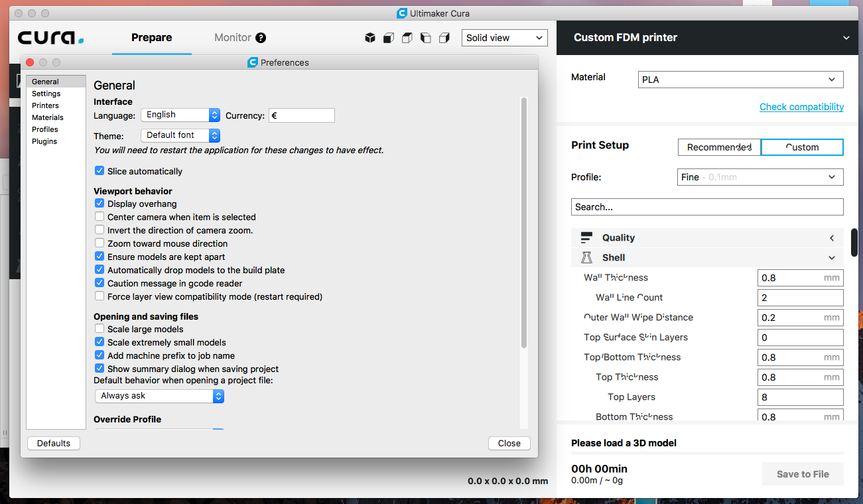Click the Close button in Preferences
This screenshot has height=504, width=863.
(x=509, y=443)
